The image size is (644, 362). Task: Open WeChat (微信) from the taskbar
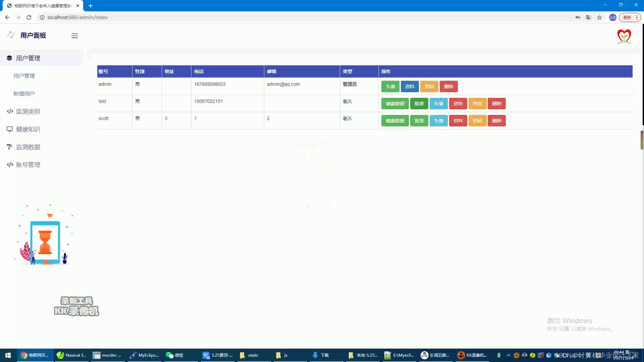click(175, 355)
